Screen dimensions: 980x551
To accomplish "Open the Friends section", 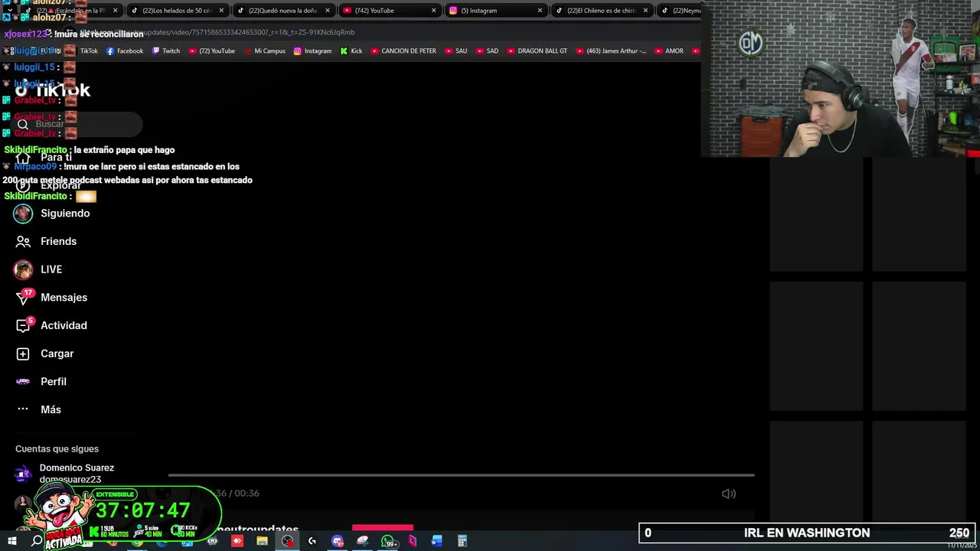I will pos(46,241).
